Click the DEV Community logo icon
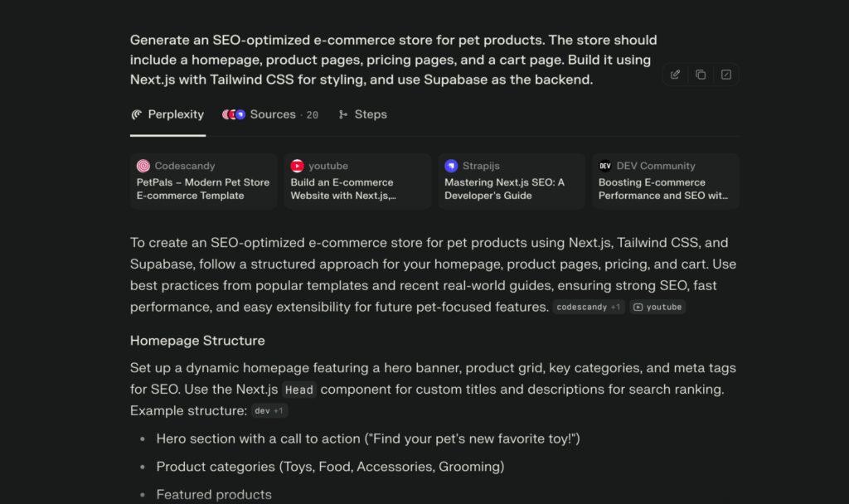This screenshot has height=504, width=849. [605, 166]
